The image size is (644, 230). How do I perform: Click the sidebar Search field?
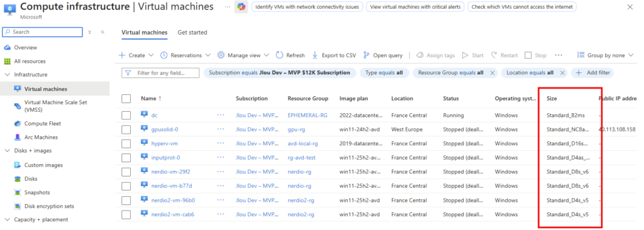(x=42, y=32)
